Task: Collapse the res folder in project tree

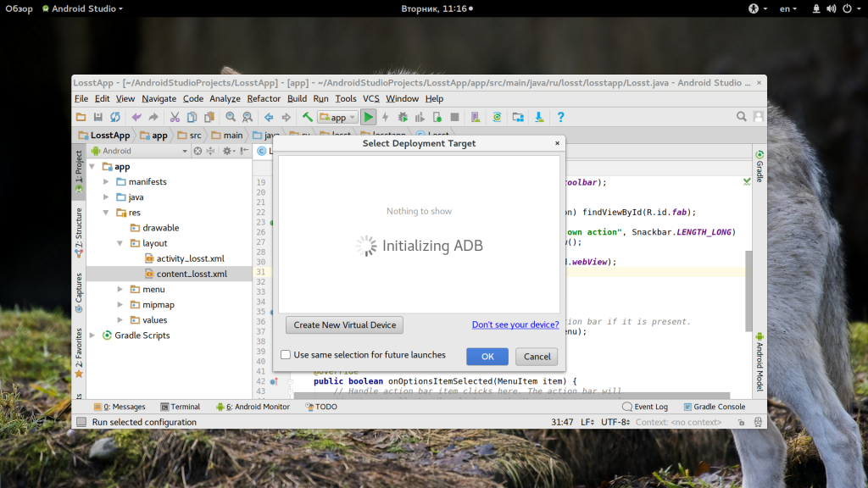Action: coord(107,213)
